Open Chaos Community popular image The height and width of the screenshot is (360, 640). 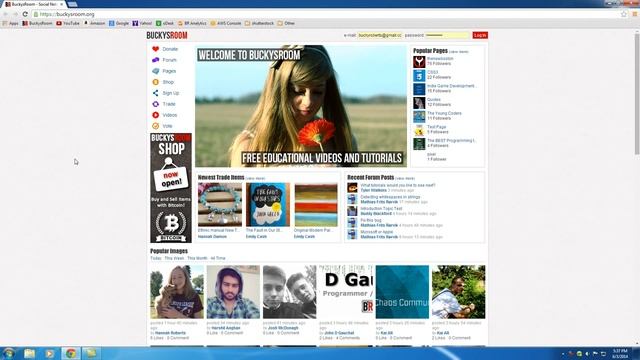(402, 292)
